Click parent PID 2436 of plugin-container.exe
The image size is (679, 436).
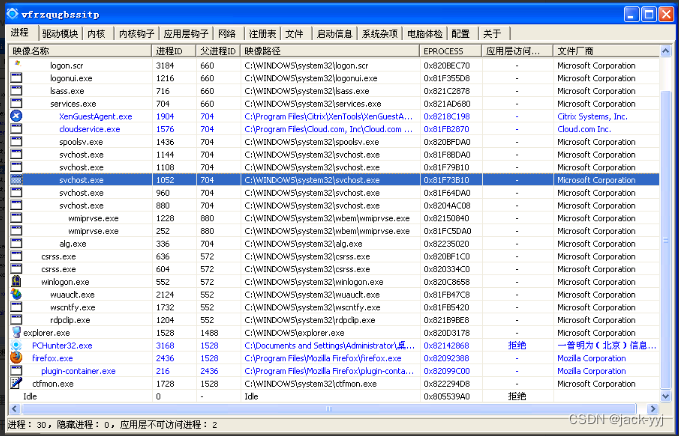[x=209, y=371]
